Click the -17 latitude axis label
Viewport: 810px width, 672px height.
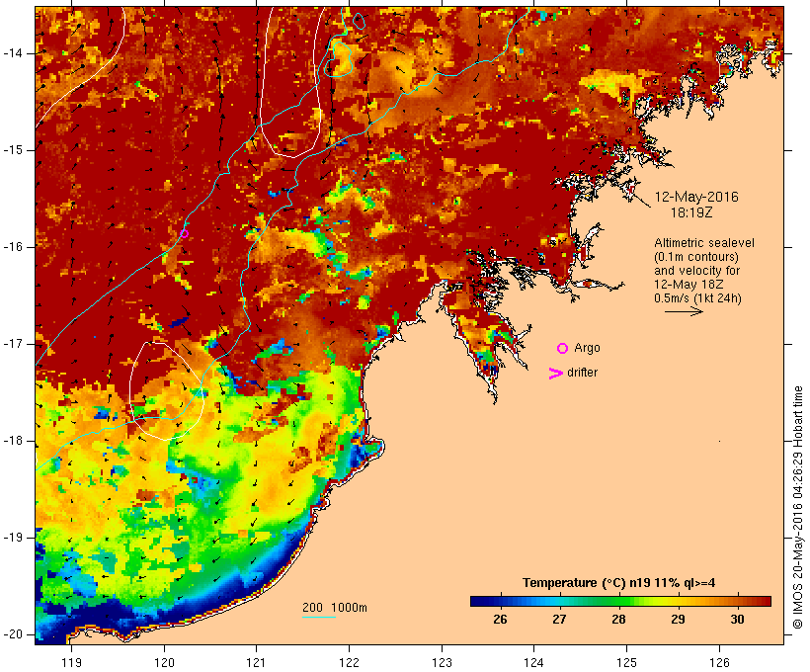13,344
